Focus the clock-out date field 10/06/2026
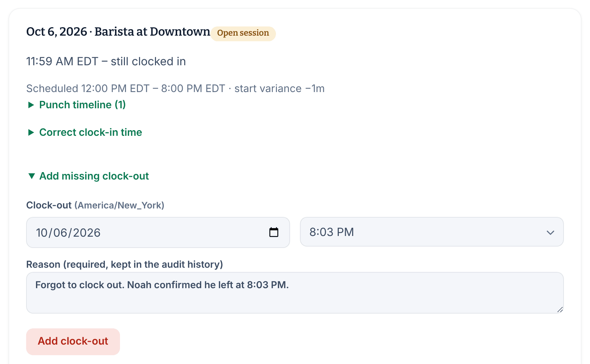Screen dimensions: 590x364 point(158,232)
